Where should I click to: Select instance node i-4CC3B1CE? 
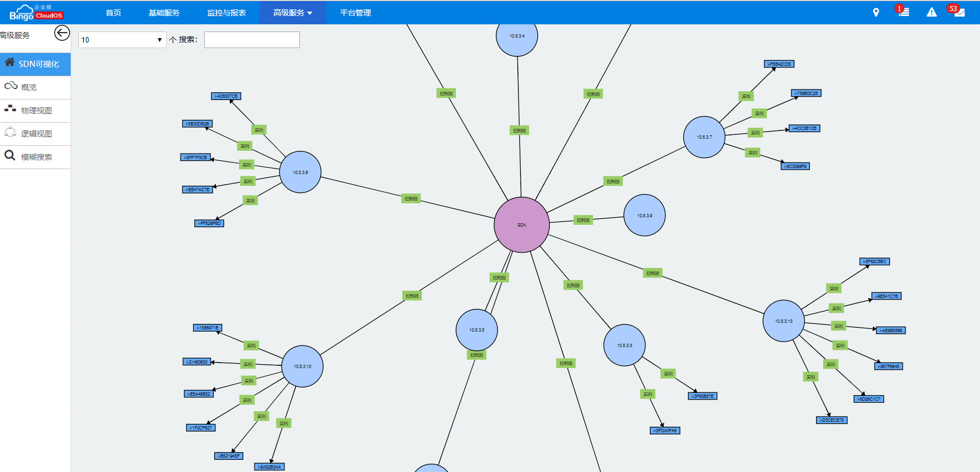(804, 128)
